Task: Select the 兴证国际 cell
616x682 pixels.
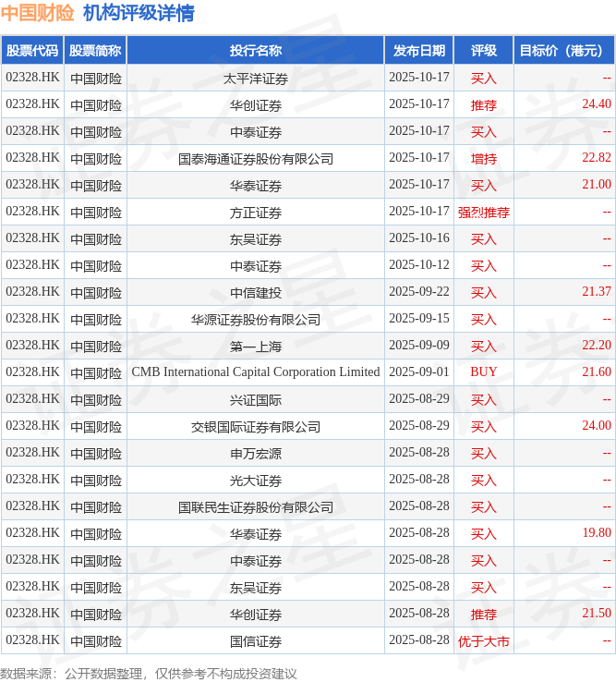Action: [x=256, y=400]
